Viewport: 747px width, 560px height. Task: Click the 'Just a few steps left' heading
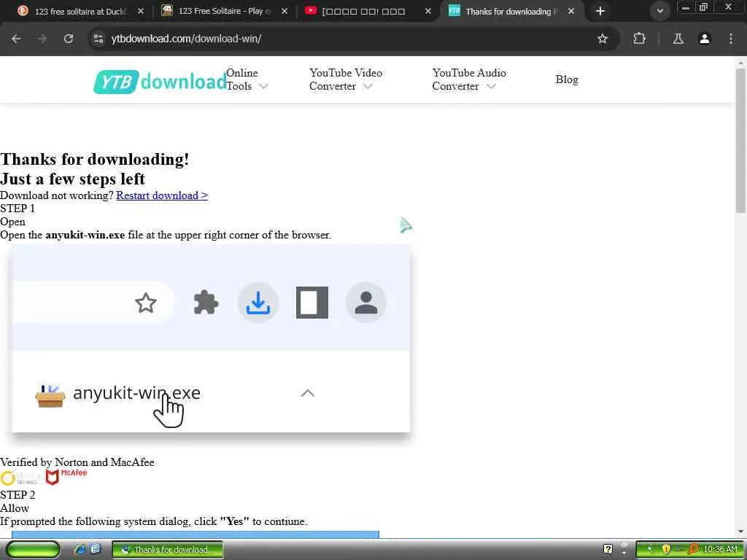tap(72, 179)
